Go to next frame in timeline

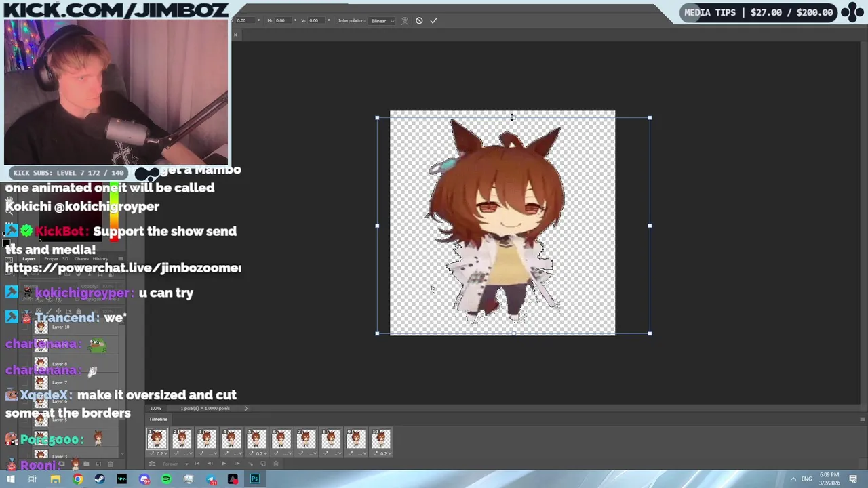pyautogui.click(x=236, y=464)
